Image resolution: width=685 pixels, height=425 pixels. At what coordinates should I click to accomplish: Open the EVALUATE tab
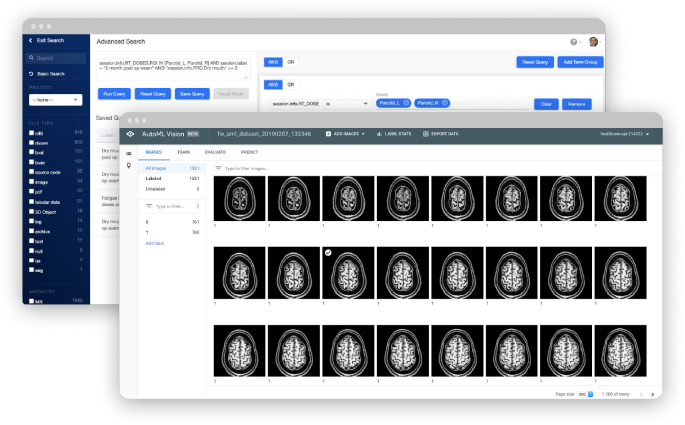click(x=215, y=151)
